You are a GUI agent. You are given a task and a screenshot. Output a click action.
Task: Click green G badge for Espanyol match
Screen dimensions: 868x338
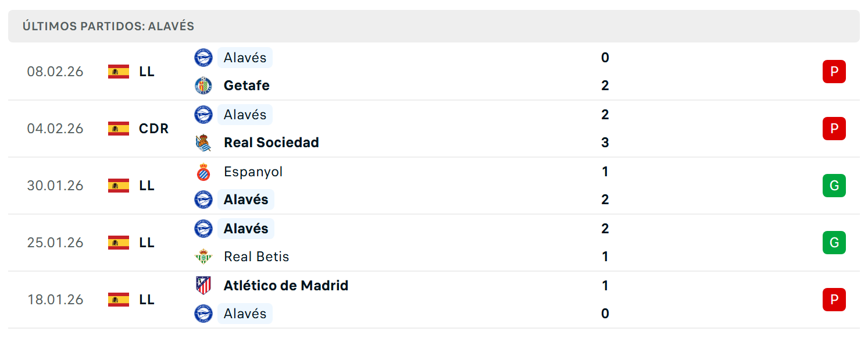point(834,186)
